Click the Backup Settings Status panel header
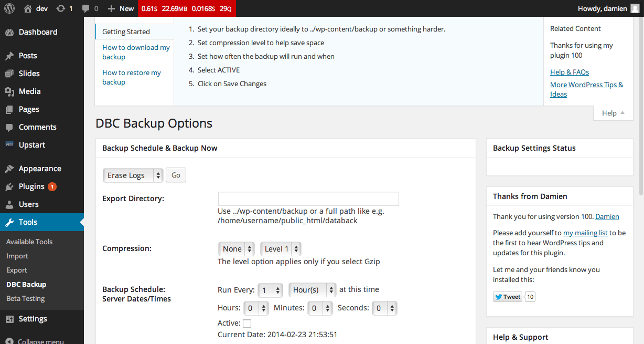Viewport: 644px width, 344px height. (560, 148)
